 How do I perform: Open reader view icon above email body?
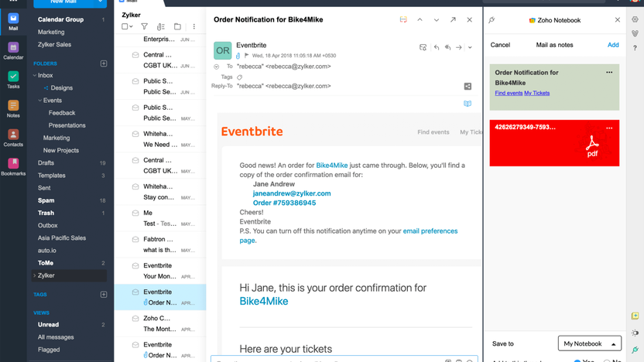468,104
